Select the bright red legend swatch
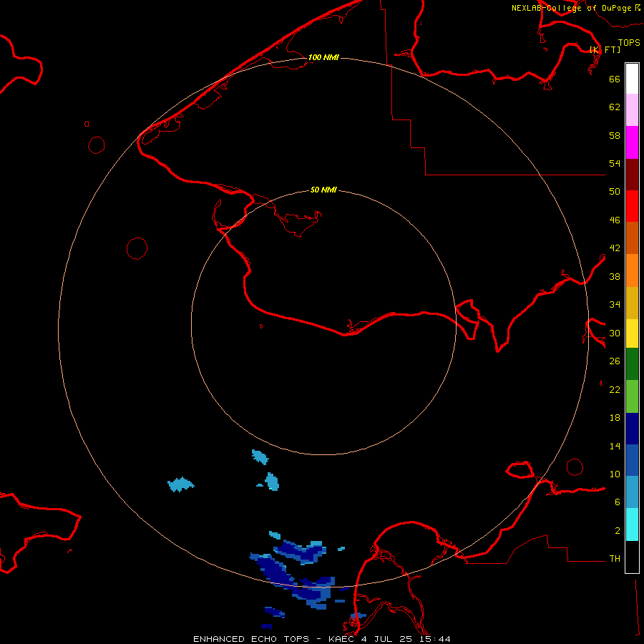644x644 pixels. (632, 206)
